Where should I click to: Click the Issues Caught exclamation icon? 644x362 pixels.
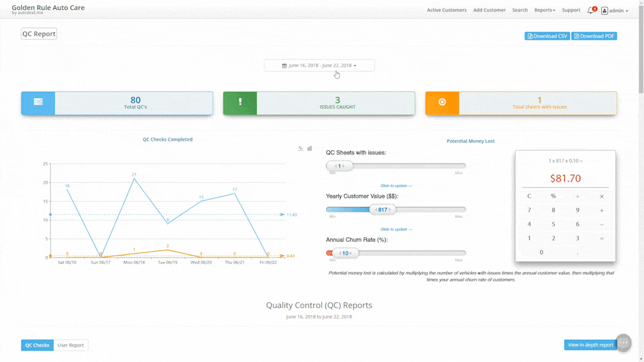tap(240, 102)
